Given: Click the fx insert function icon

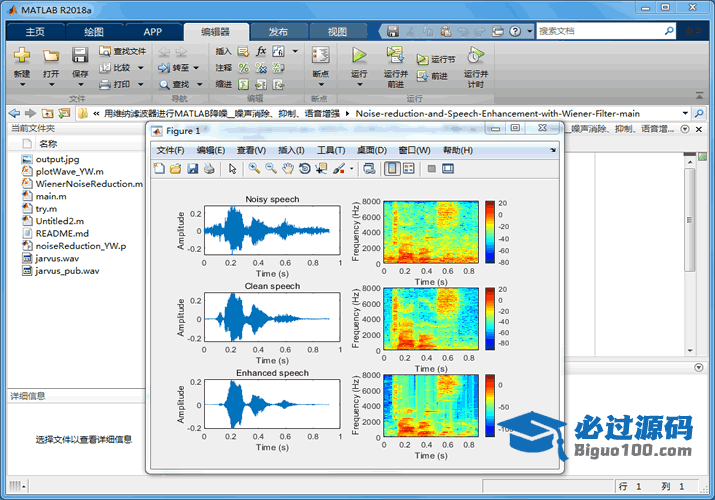Looking at the screenshot, I should click(261, 51).
